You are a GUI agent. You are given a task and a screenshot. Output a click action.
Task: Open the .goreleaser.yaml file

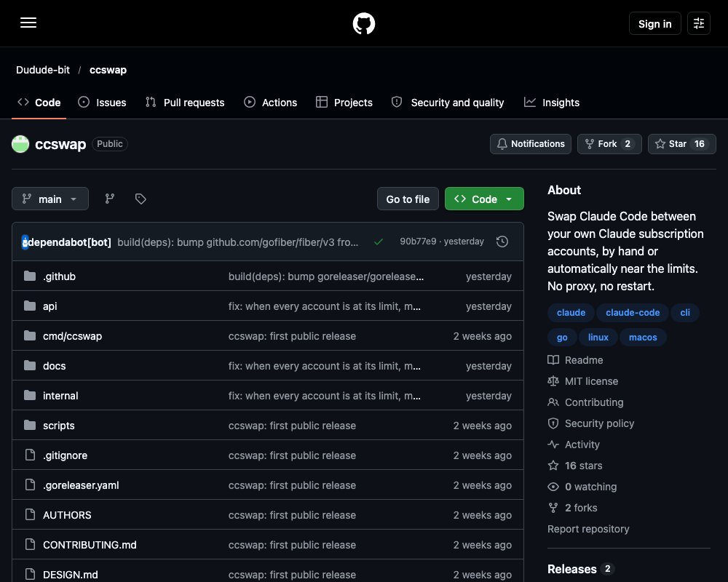tap(82, 485)
